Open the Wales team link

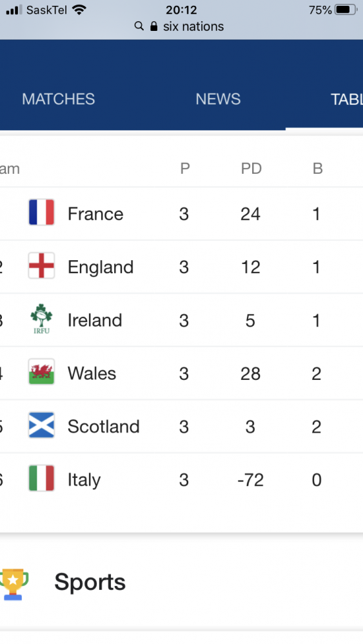pyautogui.click(x=92, y=374)
